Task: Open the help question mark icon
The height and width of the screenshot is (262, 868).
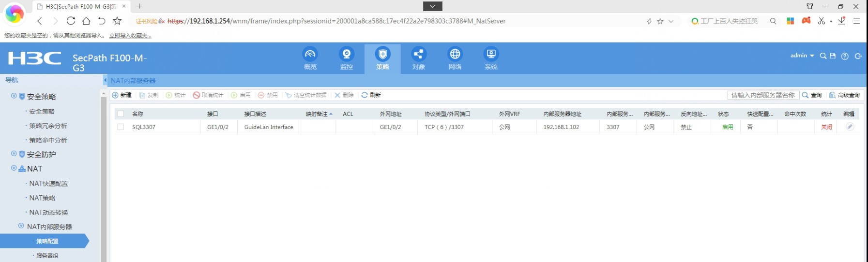Action: pyautogui.click(x=845, y=56)
